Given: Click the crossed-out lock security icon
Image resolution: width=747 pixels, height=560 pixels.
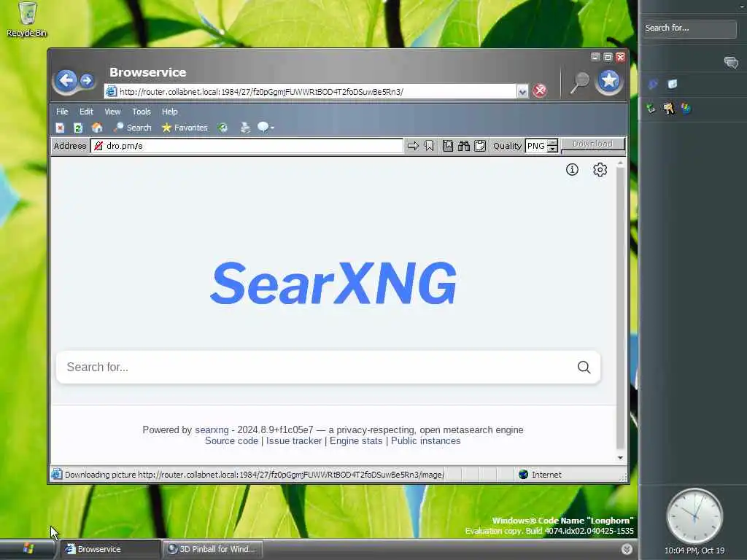Looking at the screenshot, I should pos(98,146).
